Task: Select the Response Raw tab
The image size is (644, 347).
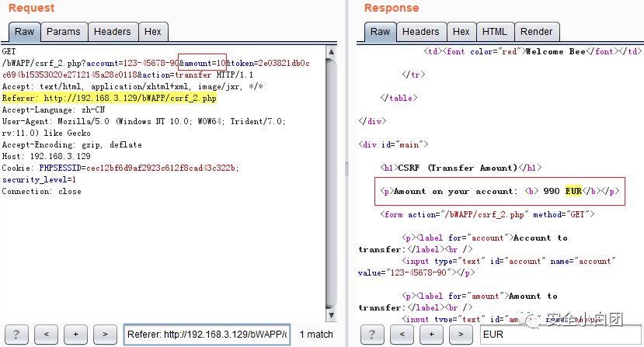Action: (381, 32)
